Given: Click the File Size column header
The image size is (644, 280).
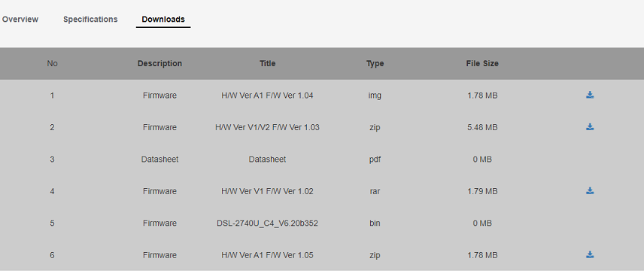Looking at the screenshot, I should tap(482, 64).
